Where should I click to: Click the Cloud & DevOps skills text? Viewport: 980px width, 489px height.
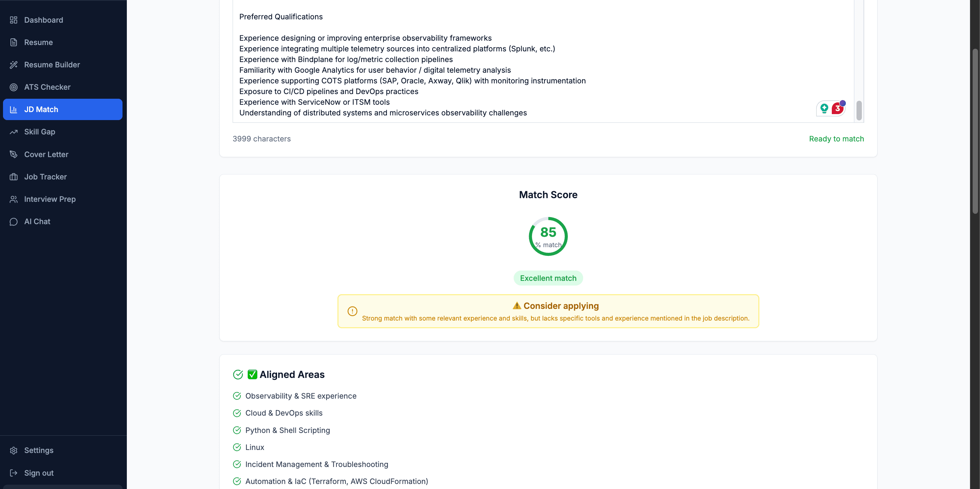pyautogui.click(x=284, y=413)
